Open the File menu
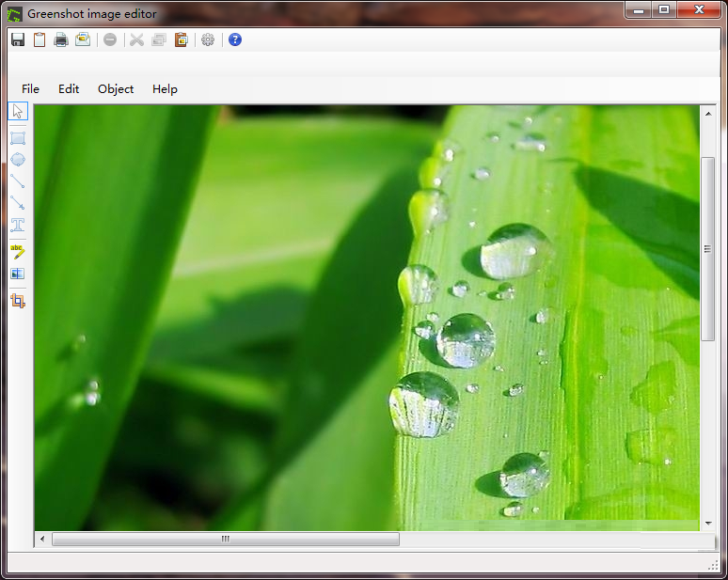Screen dimensions: 728x580 [30, 89]
